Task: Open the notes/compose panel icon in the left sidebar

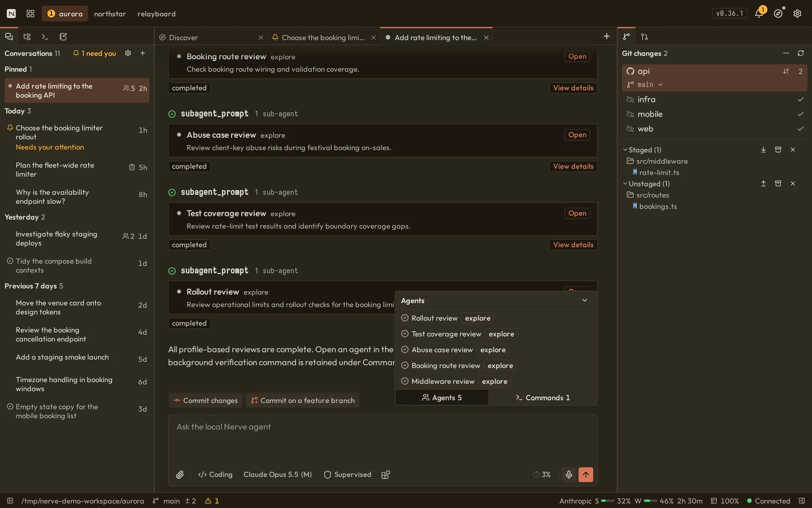Action: pyautogui.click(x=63, y=37)
